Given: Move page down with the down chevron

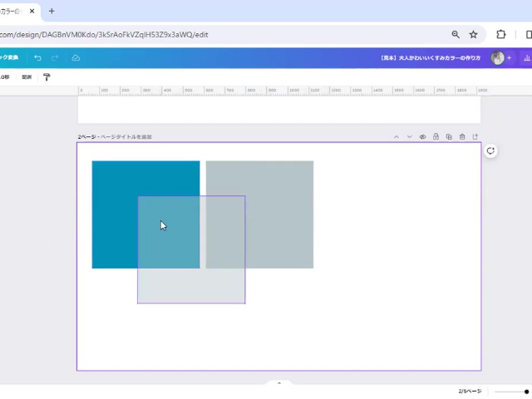Looking at the screenshot, I should pos(410,136).
